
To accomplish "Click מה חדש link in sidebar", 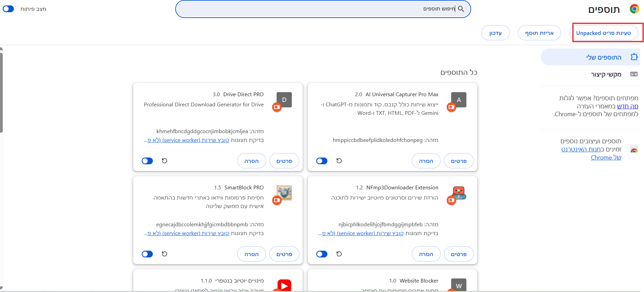I will (x=628, y=106).
